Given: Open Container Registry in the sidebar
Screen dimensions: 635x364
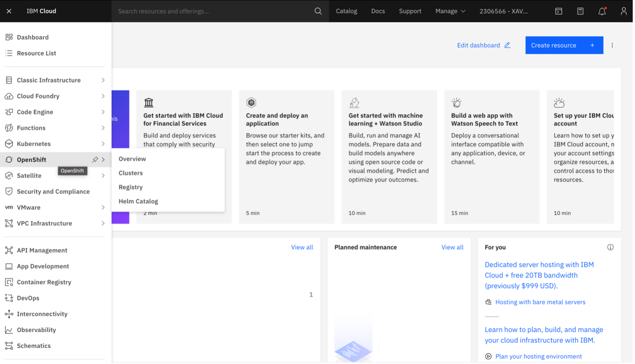Looking at the screenshot, I should [44, 282].
